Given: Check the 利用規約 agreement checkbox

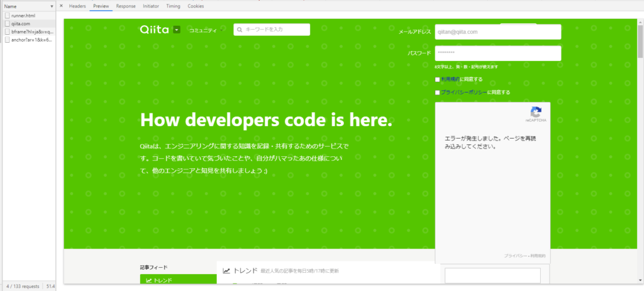Looking at the screenshot, I should (438, 79).
